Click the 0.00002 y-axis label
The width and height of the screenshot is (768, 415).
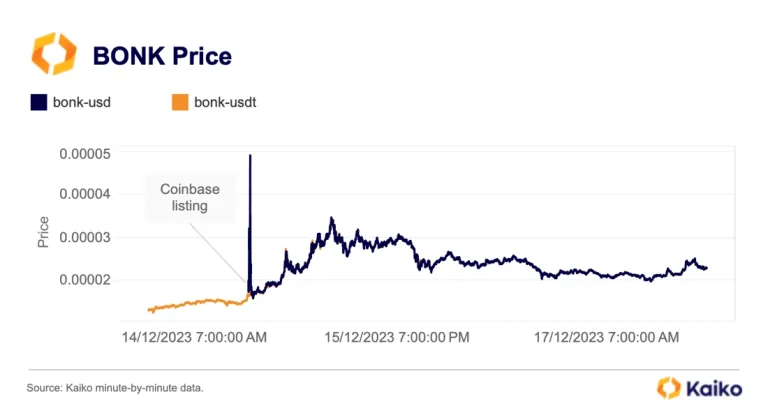(85, 280)
